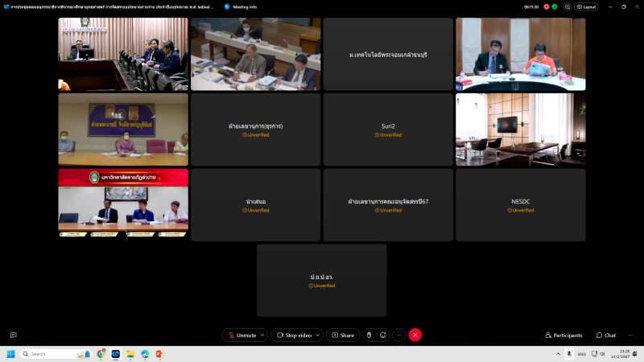Image resolution: width=644 pixels, height=362 pixels.
Task: Open Meeting Info in the title bar
Action: pyautogui.click(x=242, y=6)
